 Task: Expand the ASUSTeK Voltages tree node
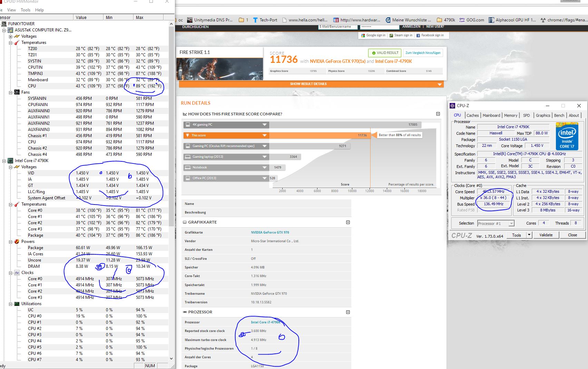11,36
